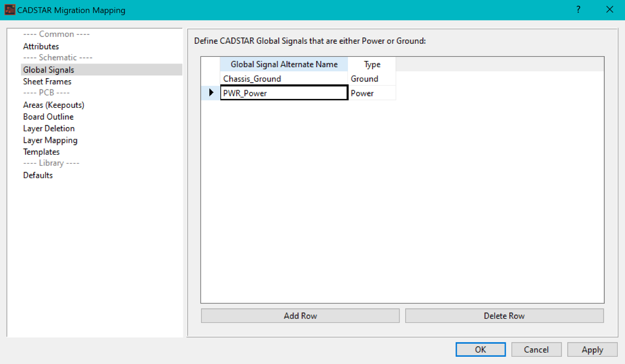The width and height of the screenshot is (625, 364).
Task: Show the Layer Mapping page
Action: [51, 140]
